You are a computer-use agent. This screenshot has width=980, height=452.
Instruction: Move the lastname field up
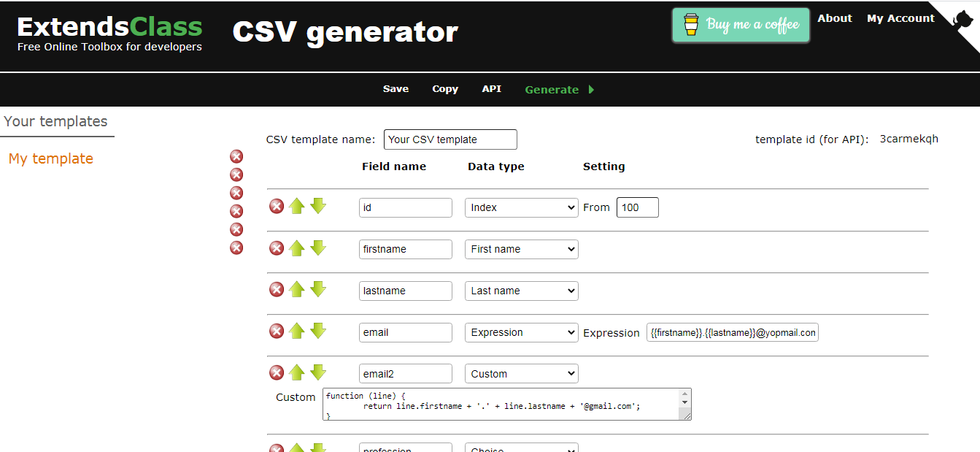point(296,290)
